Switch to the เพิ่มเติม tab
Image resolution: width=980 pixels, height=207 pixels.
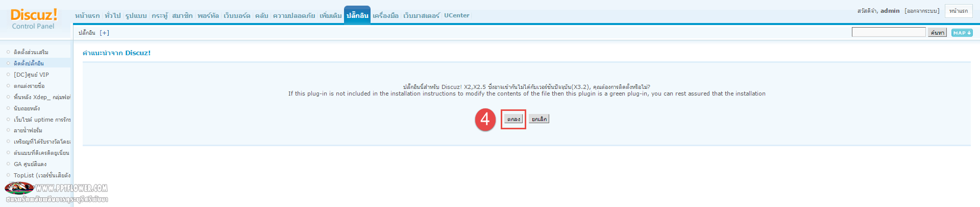click(331, 16)
